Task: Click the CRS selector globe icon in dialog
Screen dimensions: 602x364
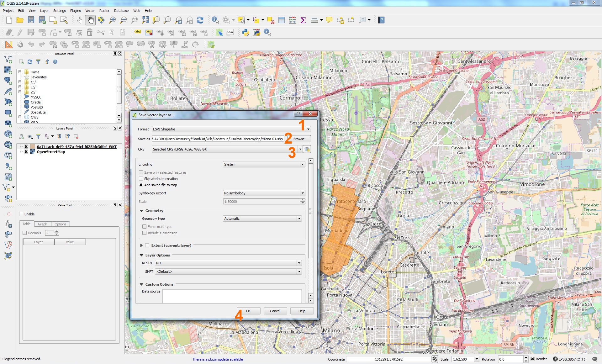Action: (307, 149)
